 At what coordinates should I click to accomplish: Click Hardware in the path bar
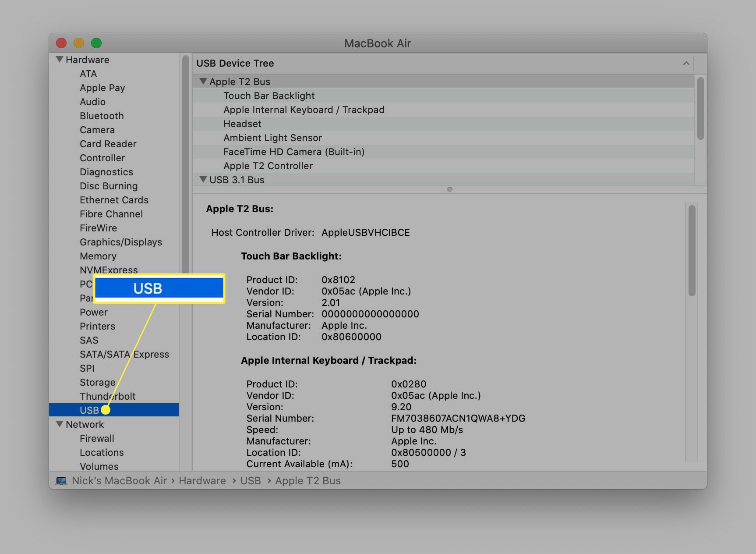point(202,481)
